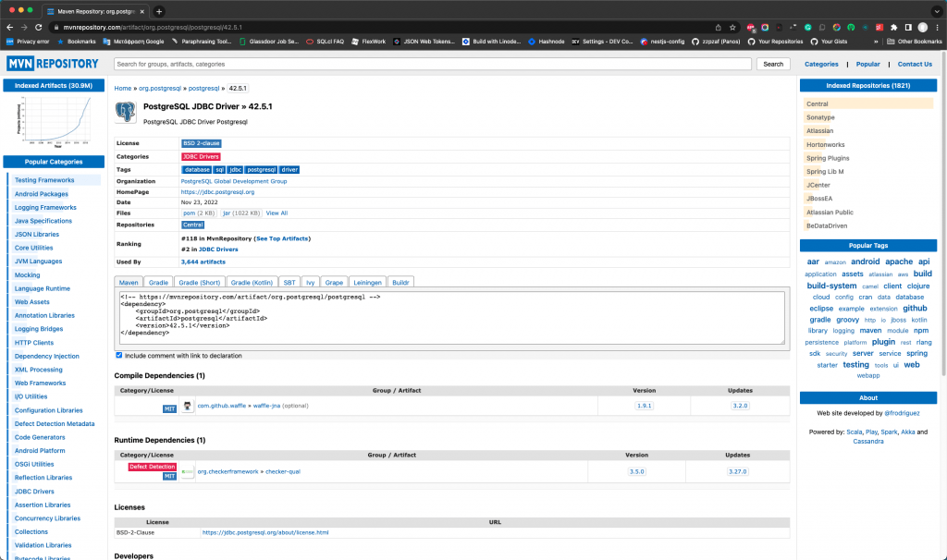Click the android popular tag

865,262
